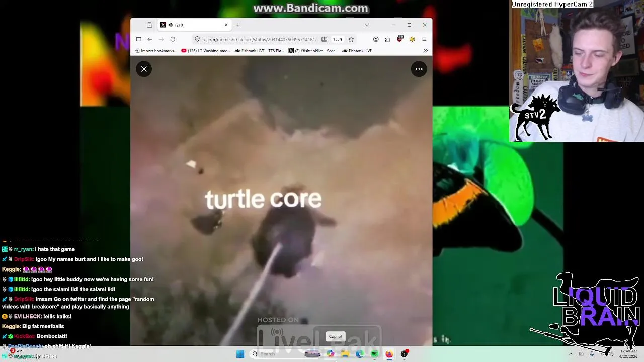This screenshot has width=644, height=362.
Task: Open the extensions puzzle-piece menu
Action: click(387, 39)
